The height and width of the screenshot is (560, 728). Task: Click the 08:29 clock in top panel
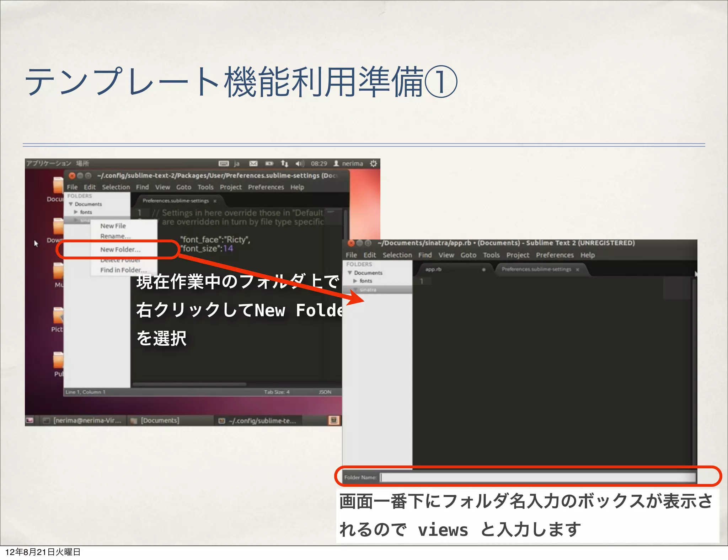click(x=319, y=163)
